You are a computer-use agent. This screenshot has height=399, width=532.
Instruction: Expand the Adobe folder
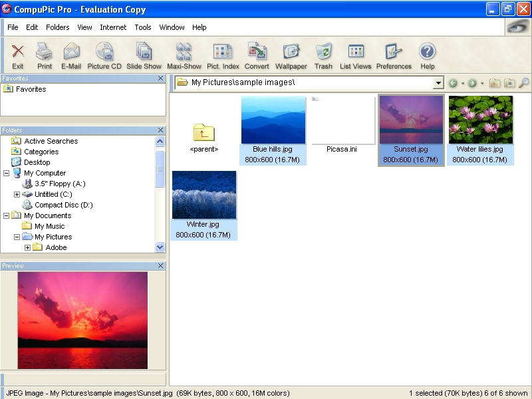27,247
